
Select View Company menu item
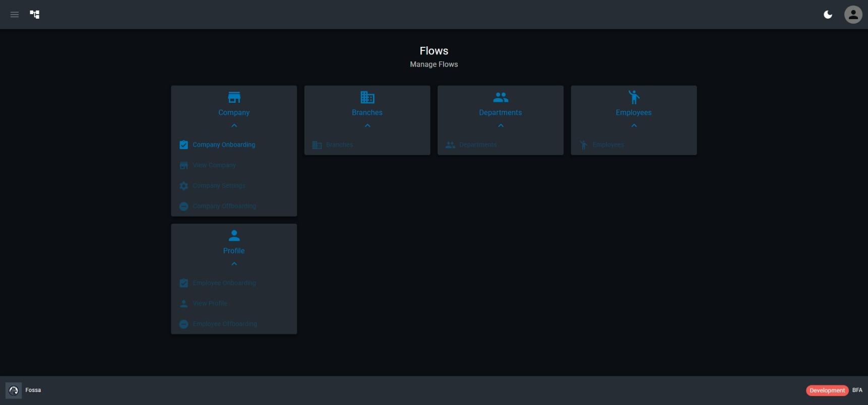[214, 165]
